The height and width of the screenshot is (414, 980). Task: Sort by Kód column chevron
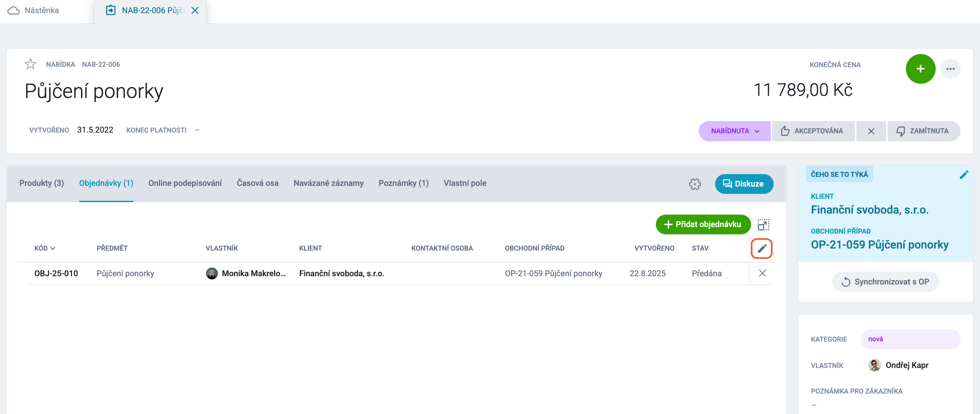pos(53,248)
